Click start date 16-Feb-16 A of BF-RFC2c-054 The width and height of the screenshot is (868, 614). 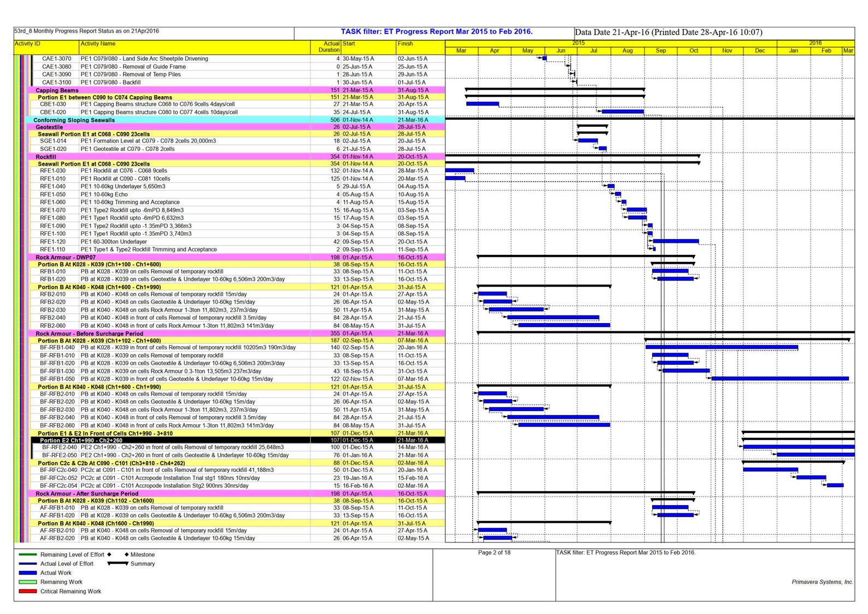coord(357,486)
